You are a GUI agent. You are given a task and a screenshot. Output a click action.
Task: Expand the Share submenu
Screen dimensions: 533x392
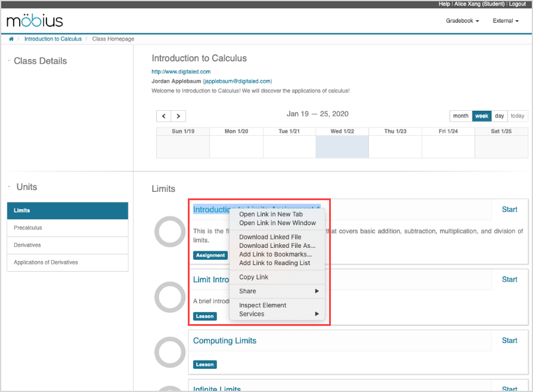(x=278, y=291)
